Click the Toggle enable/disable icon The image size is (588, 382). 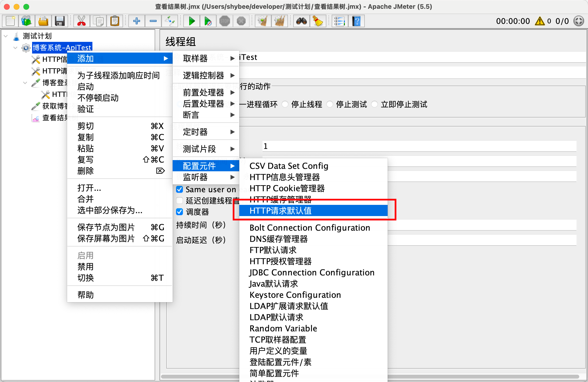[x=170, y=21]
